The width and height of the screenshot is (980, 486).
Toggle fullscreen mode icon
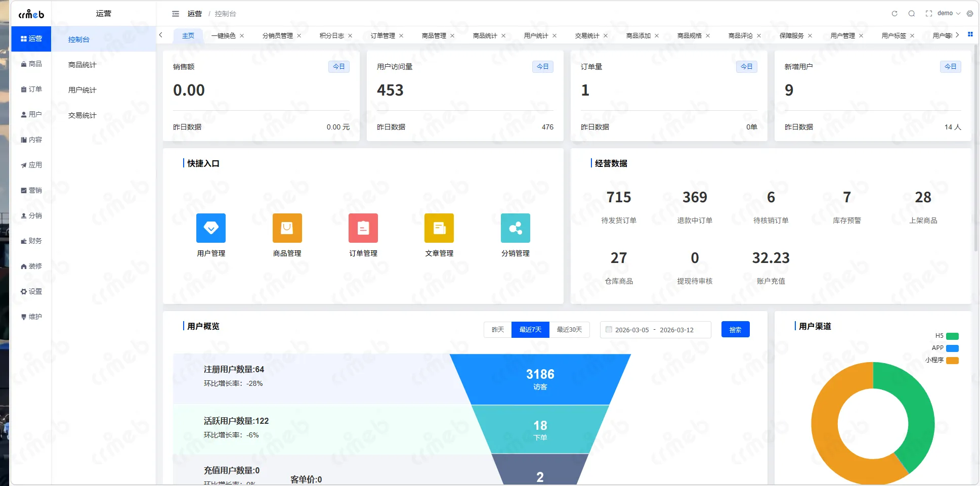(x=929, y=14)
